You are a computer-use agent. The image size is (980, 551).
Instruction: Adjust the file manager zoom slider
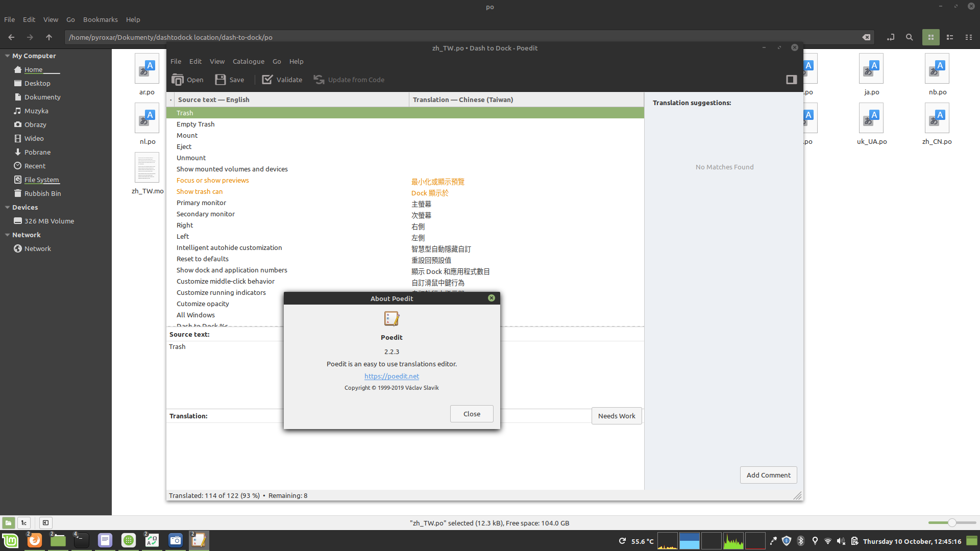point(952,522)
